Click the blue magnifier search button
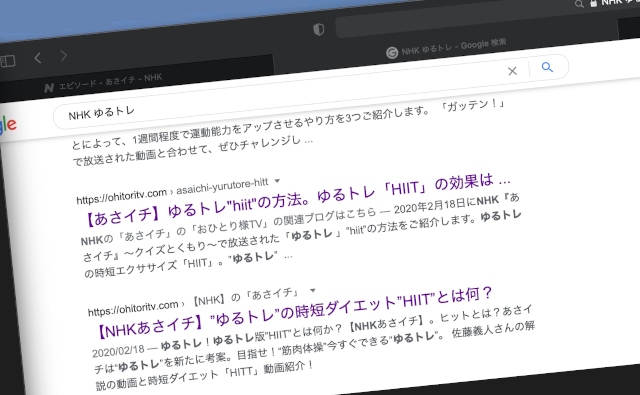The height and width of the screenshot is (395, 640). (x=547, y=67)
